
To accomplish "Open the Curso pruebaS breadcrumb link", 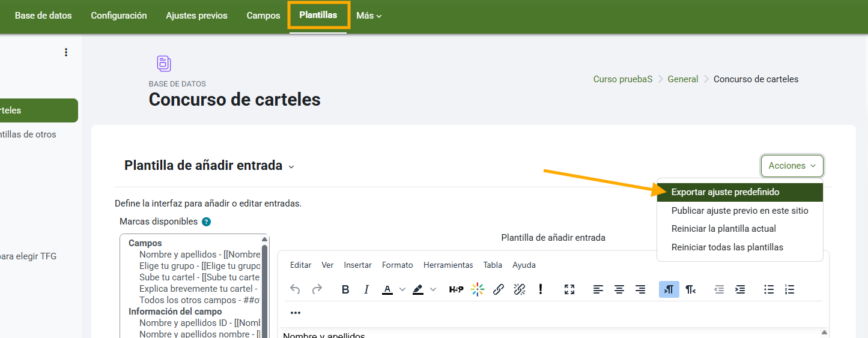I will click(622, 79).
